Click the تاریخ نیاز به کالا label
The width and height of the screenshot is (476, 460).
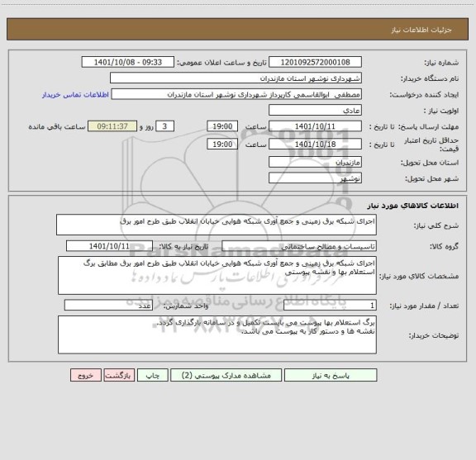point(183,246)
